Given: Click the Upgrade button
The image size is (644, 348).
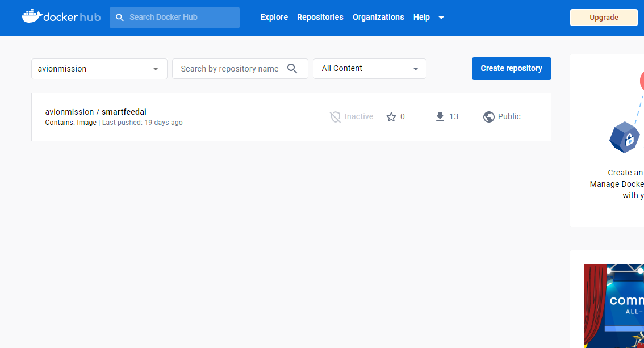Looking at the screenshot, I should coord(604,18).
